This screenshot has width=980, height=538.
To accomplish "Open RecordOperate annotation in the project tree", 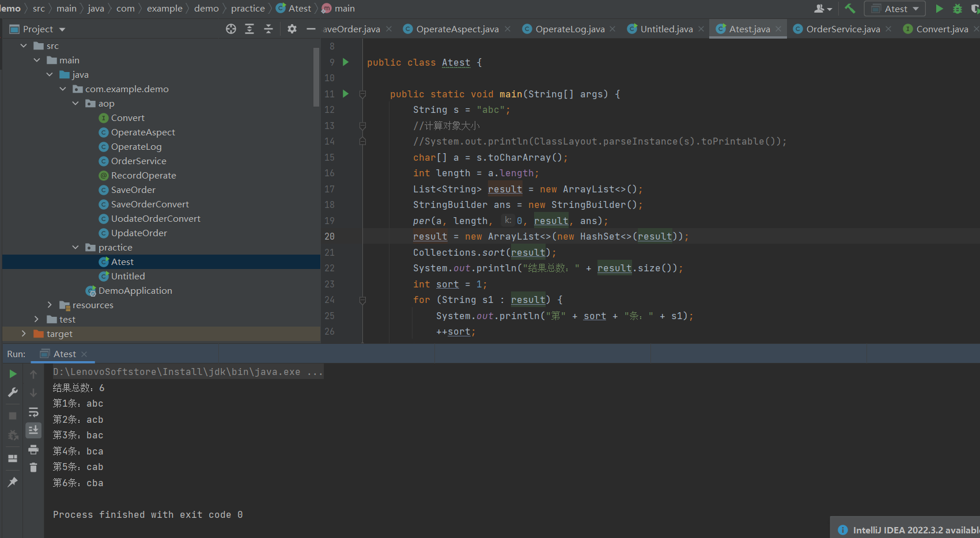I will tap(143, 175).
